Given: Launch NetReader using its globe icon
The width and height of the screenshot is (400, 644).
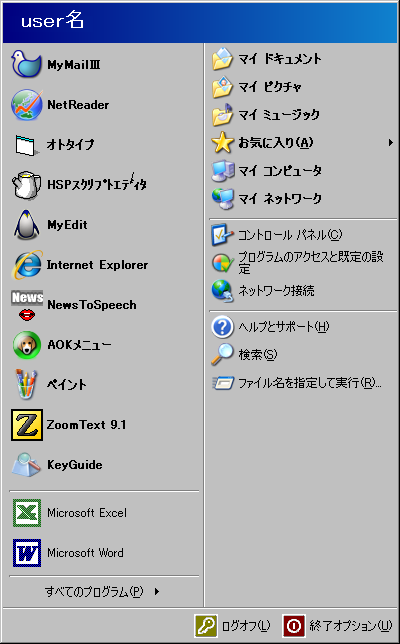Looking at the screenshot, I should click(27, 105).
